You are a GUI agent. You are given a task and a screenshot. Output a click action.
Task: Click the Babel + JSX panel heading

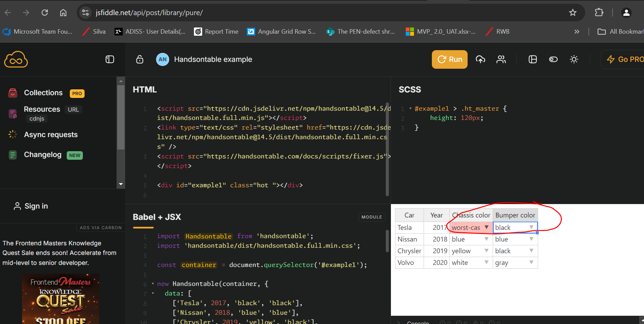click(157, 217)
